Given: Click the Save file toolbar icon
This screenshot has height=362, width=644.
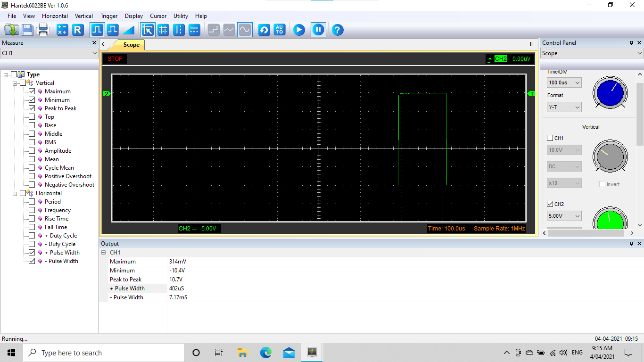Looking at the screenshot, I should coord(27,30).
